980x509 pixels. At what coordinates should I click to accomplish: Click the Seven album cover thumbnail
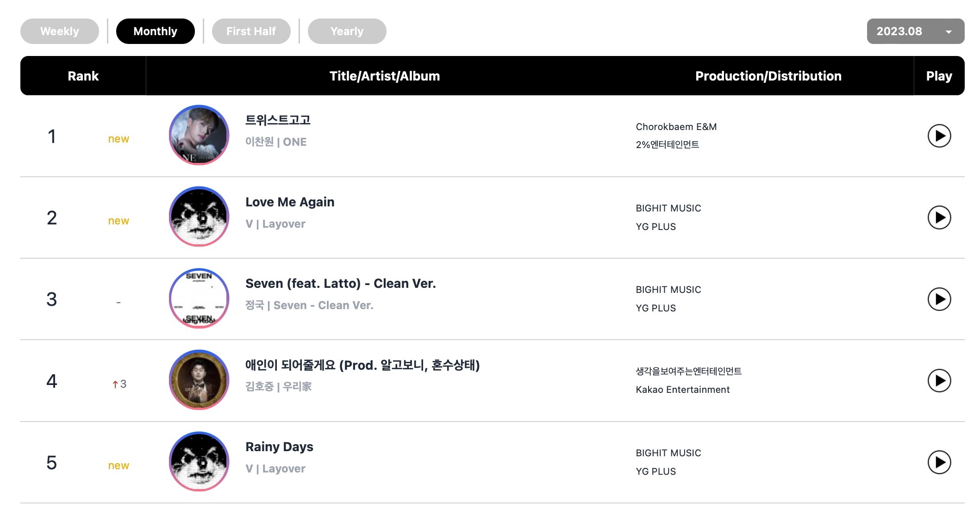click(199, 298)
